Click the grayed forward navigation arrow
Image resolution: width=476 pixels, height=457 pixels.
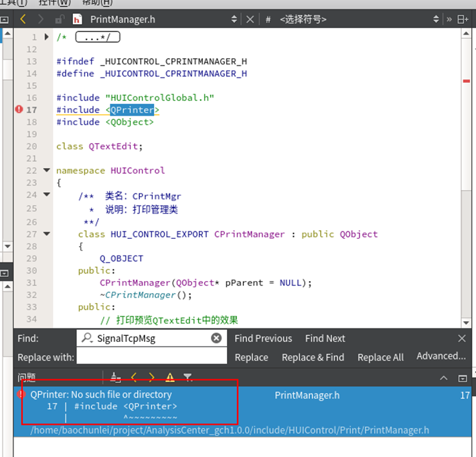(x=40, y=19)
